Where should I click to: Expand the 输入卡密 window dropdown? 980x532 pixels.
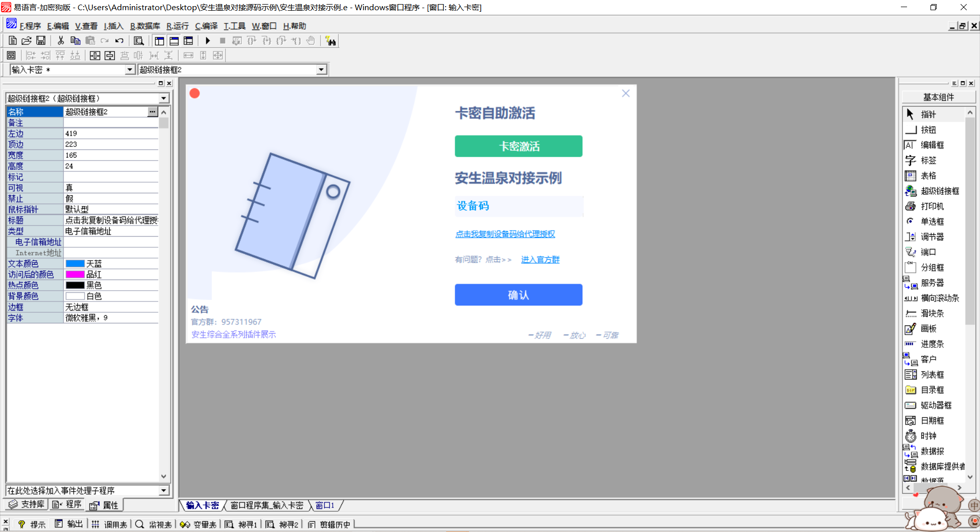(x=130, y=70)
